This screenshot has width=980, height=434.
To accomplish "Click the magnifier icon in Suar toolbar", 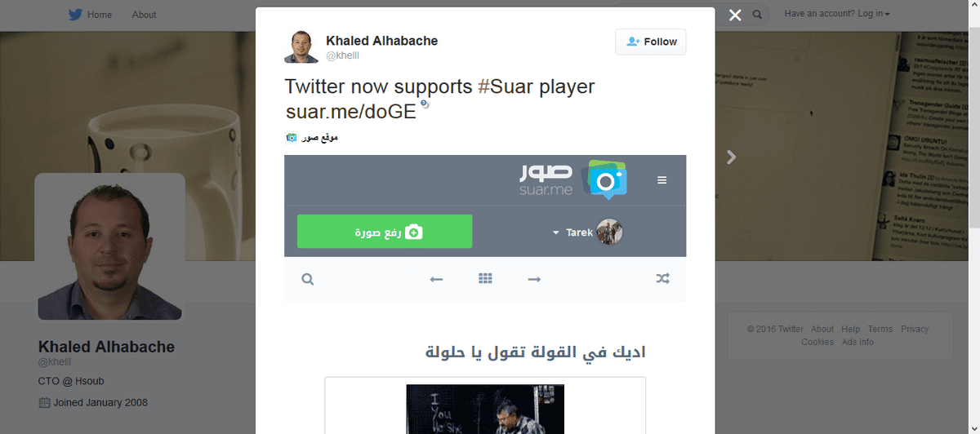I will 308,279.
